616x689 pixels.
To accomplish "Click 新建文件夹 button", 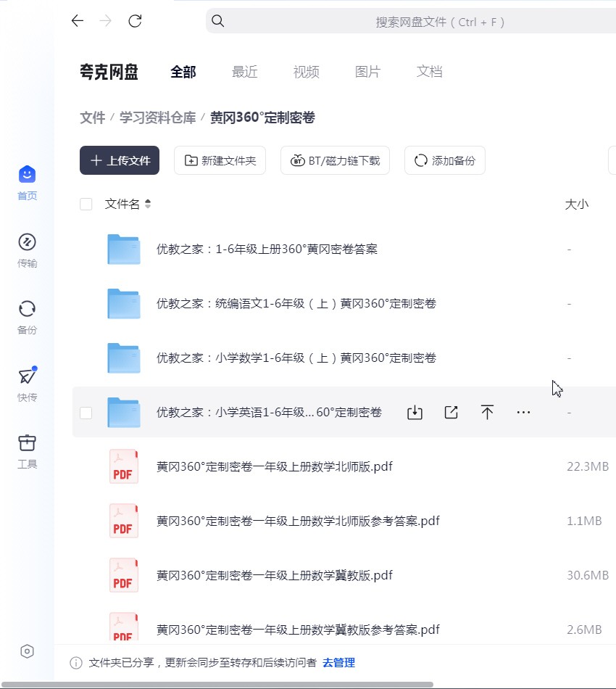I will coord(220,160).
